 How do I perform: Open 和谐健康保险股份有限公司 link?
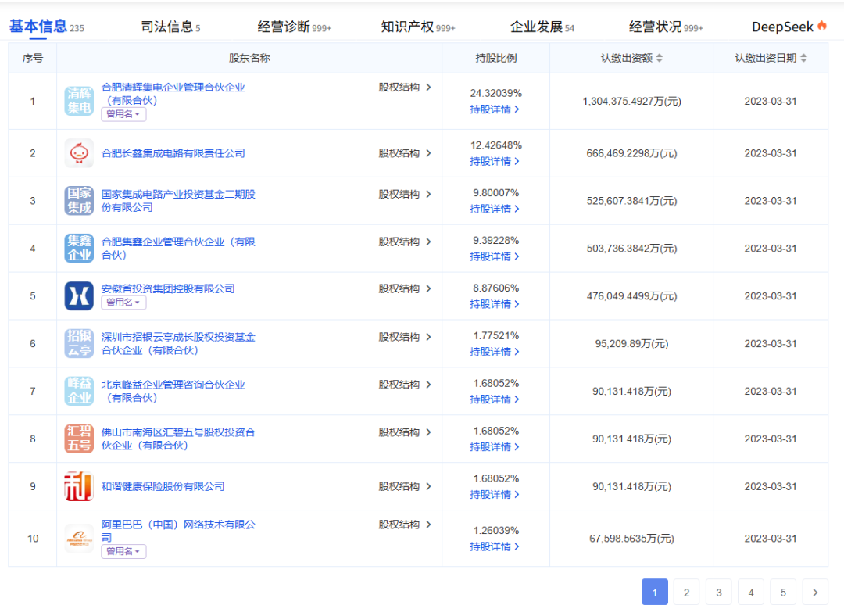point(163,486)
